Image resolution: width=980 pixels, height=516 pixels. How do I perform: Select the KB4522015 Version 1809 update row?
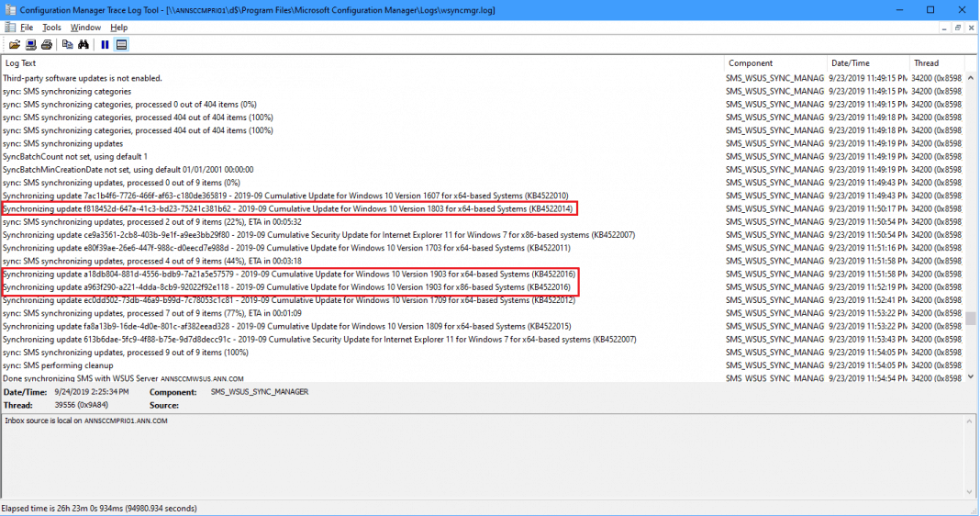tap(482, 327)
